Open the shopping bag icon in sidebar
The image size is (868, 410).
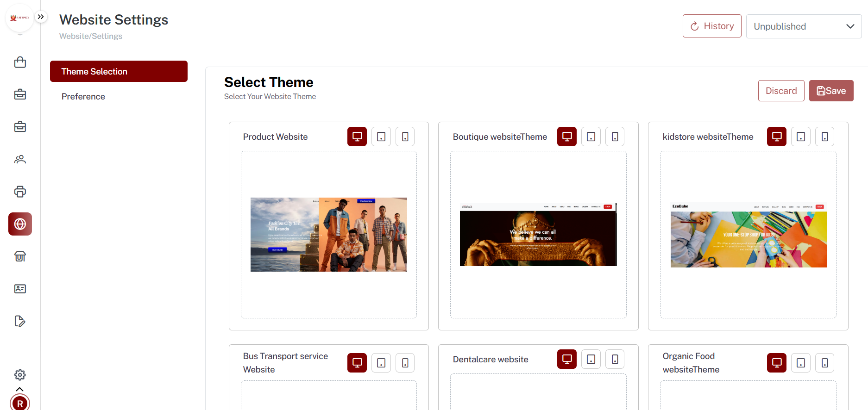click(20, 62)
